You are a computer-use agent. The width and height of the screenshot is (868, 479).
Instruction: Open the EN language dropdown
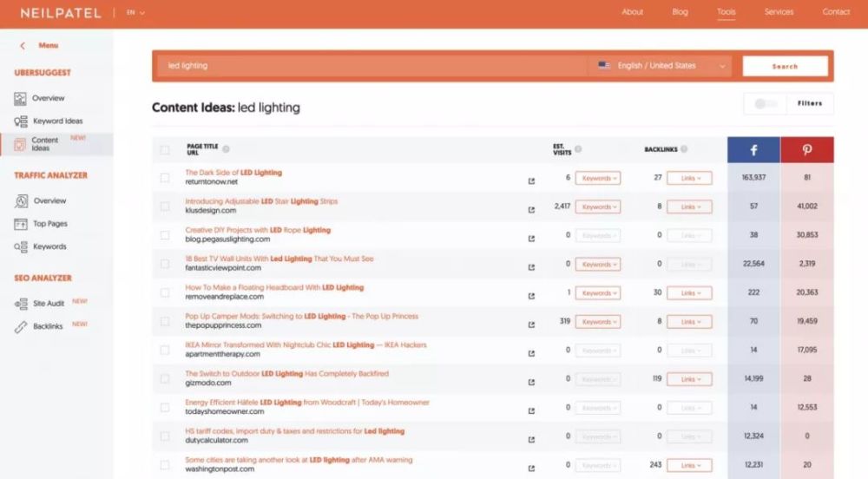(x=135, y=13)
